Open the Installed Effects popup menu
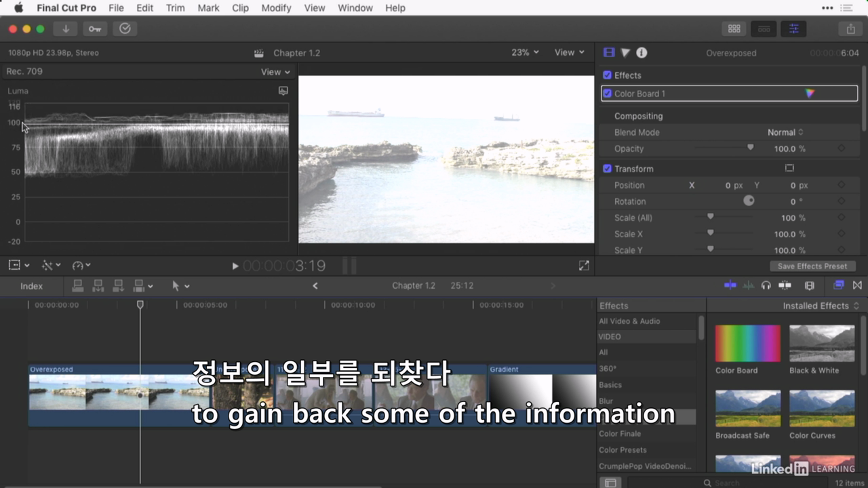This screenshot has height=488, width=868. click(x=821, y=306)
